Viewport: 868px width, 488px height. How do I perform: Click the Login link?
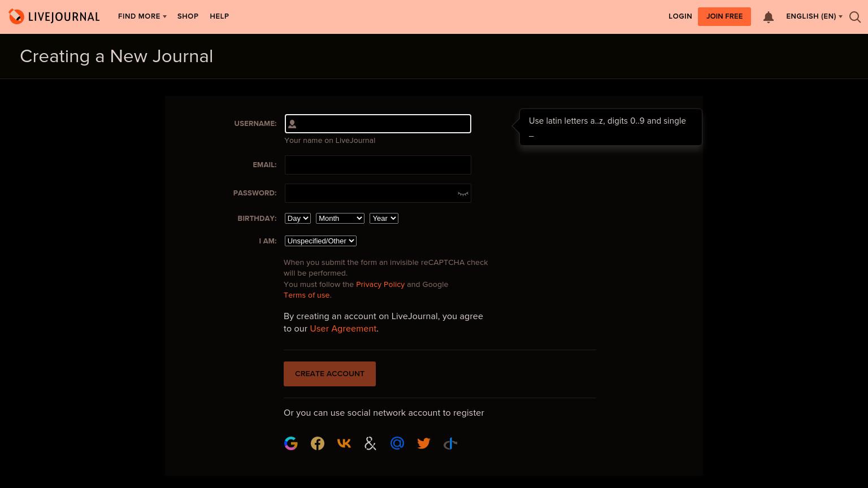pyautogui.click(x=680, y=16)
